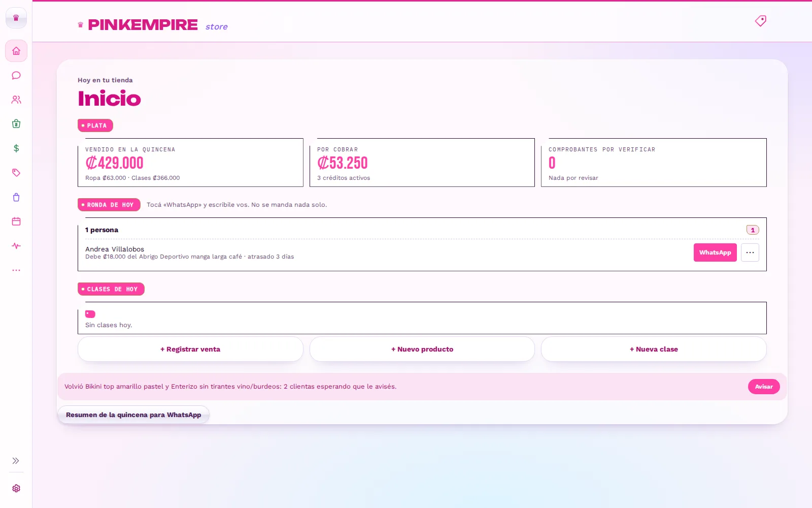
Task: Click the '3 créditos activos' text
Action: (344, 178)
